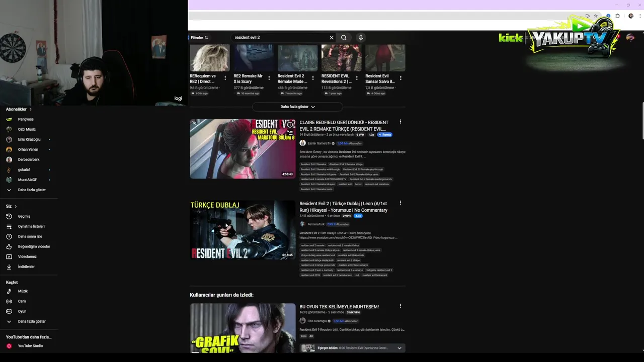Clear the search box with the X icon
This screenshot has width=644, height=362.
332,38
